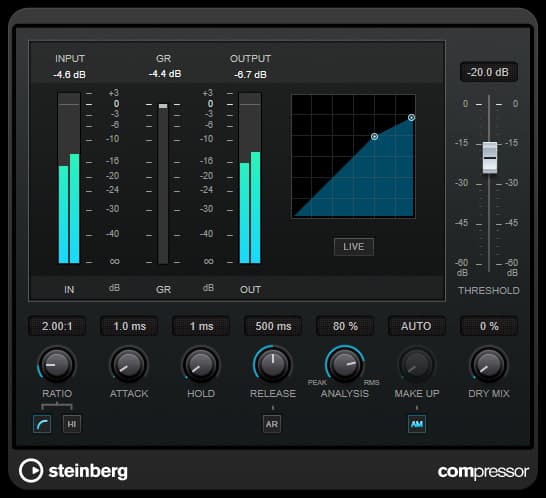Click the input level meter
The image size is (546, 498).
[x=69, y=178]
